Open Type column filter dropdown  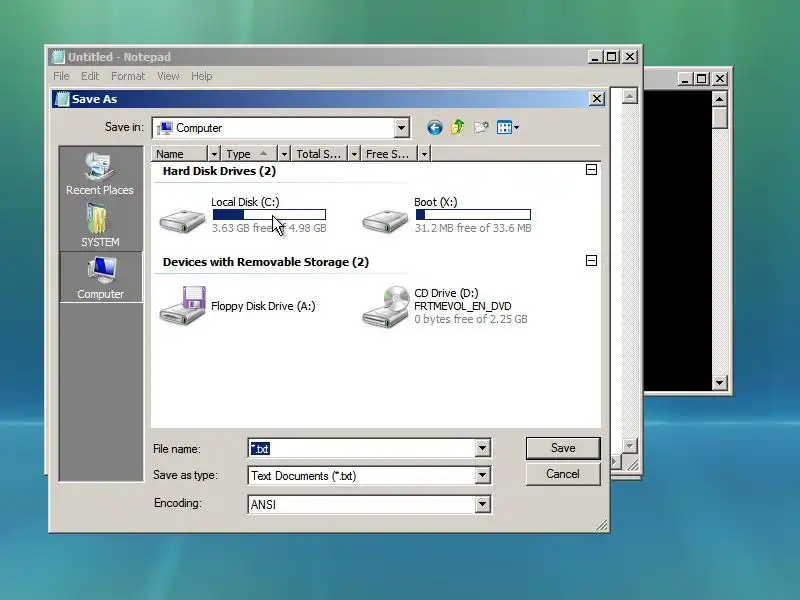pos(284,154)
